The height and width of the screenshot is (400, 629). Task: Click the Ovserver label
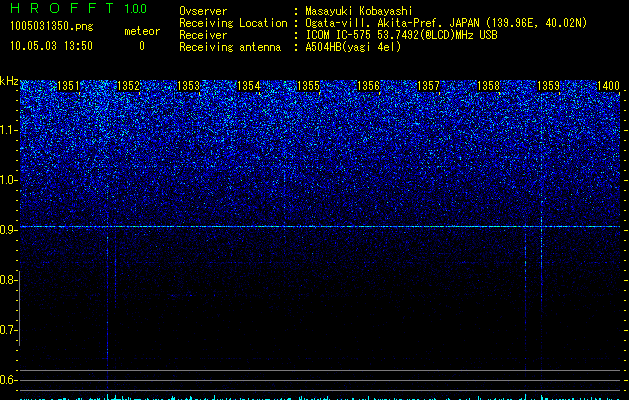click(x=203, y=11)
